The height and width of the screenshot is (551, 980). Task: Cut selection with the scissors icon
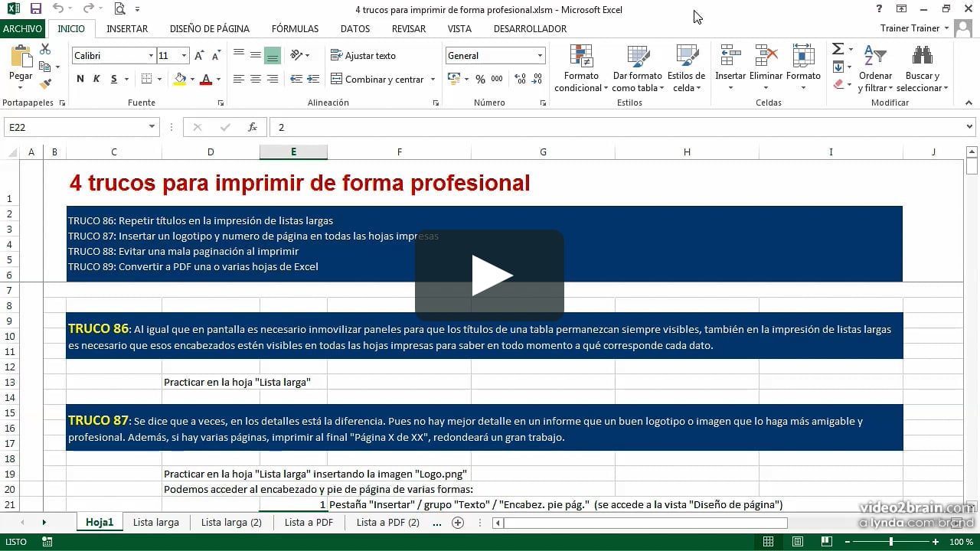point(45,49)
